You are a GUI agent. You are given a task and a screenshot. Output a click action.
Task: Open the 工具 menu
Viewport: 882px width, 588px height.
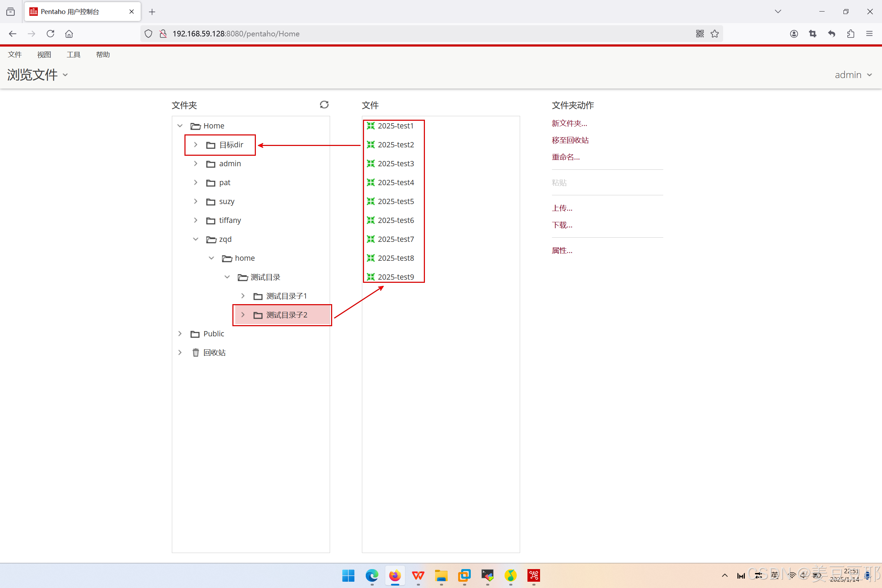click(73, 55)
